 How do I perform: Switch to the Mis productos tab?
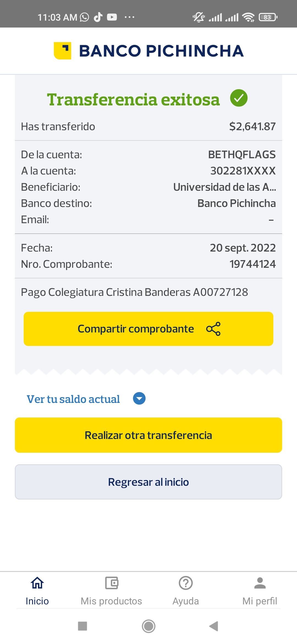click(x=111, y=601)
